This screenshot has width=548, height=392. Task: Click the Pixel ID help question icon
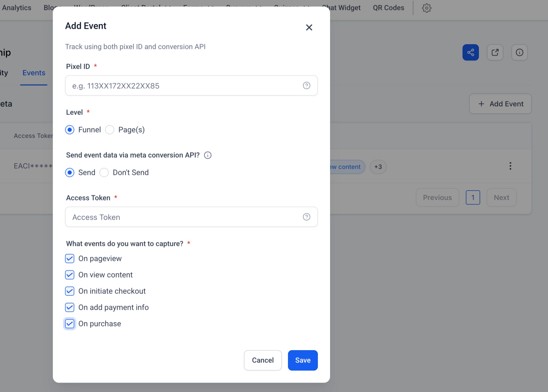pyautogui.click(x=306, y=86)
